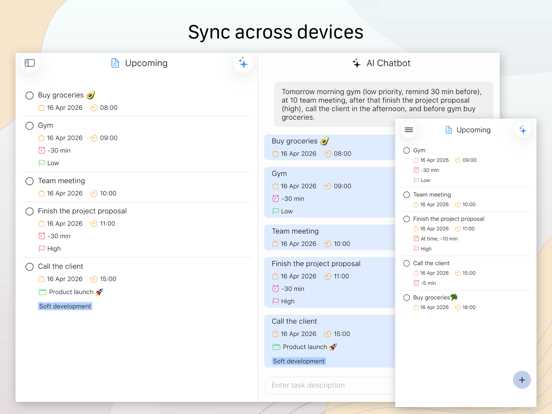Click the green Product launch folder icon in main list
552x414 pixels.
tap(42, 292)
